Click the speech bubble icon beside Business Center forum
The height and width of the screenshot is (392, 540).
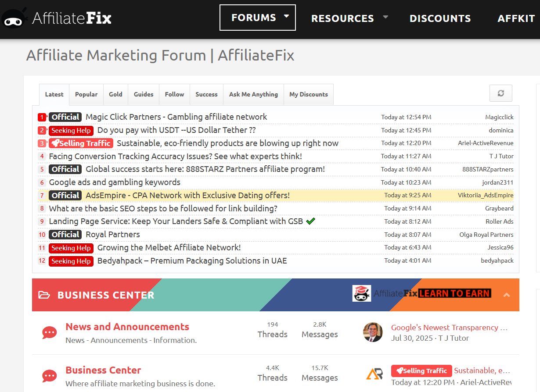[50, 376]
